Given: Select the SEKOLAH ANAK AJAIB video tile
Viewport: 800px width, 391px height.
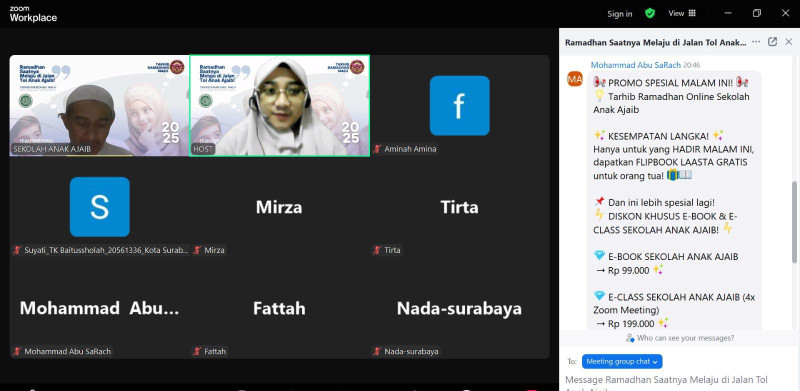Looking at the screenshot, I should [x=99, y=106].
